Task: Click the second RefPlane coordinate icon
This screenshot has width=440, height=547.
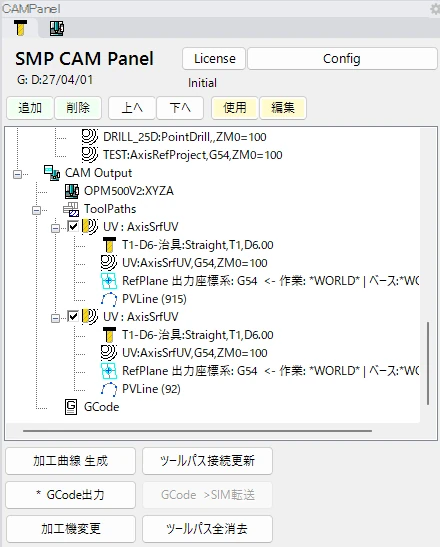Action: click(109, 371)
